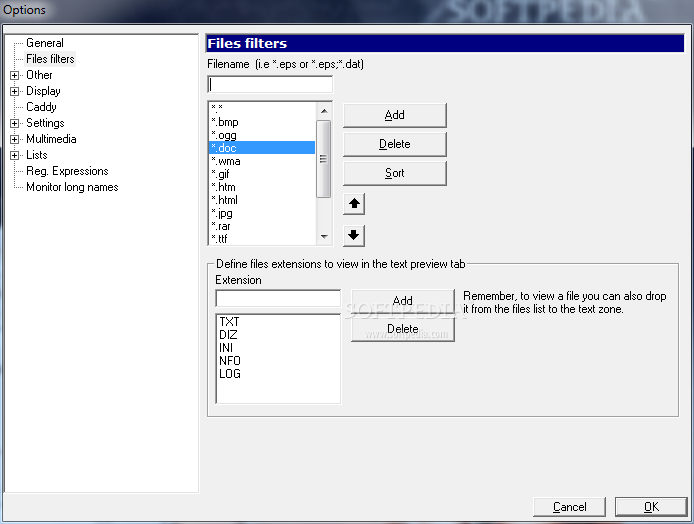694x524 pixels.
Task: Click filter list scrollbar up arrow
Action: point(324,111)
